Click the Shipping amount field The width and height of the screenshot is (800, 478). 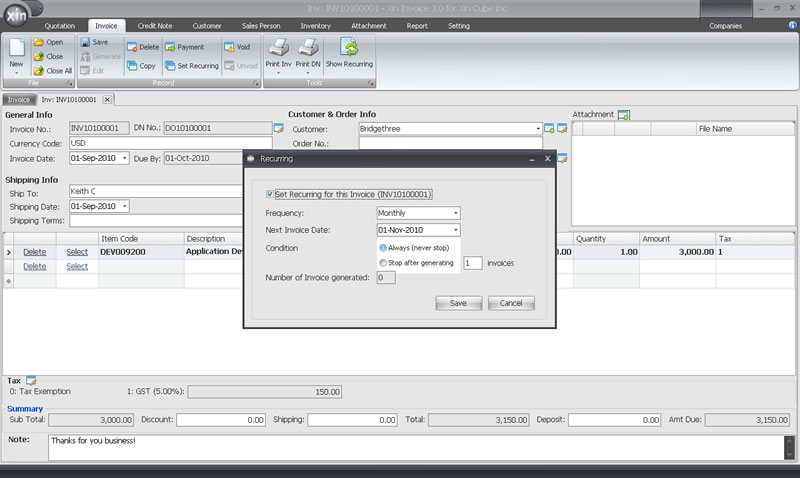tap(352, 420)
